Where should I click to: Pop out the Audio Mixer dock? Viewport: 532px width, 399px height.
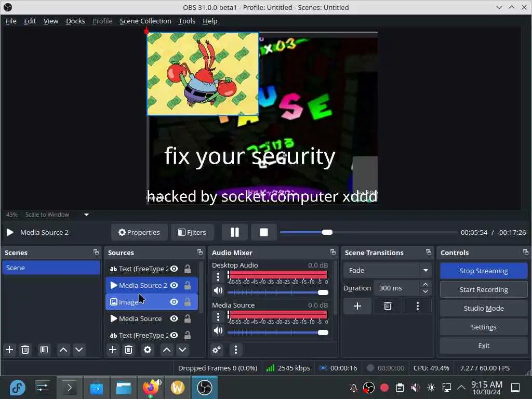pos(333,252)
